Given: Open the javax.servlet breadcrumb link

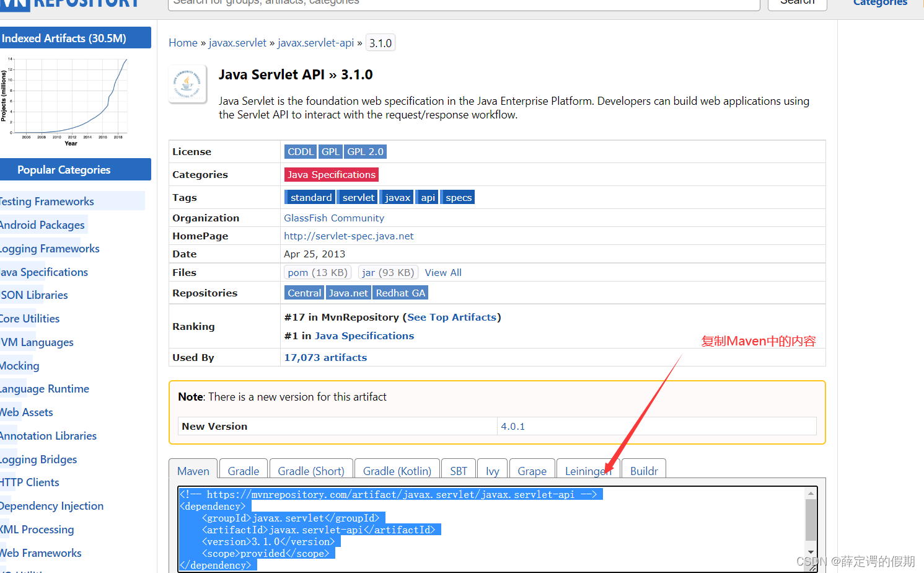Looking at the screenshot, I should pos(237,43).
